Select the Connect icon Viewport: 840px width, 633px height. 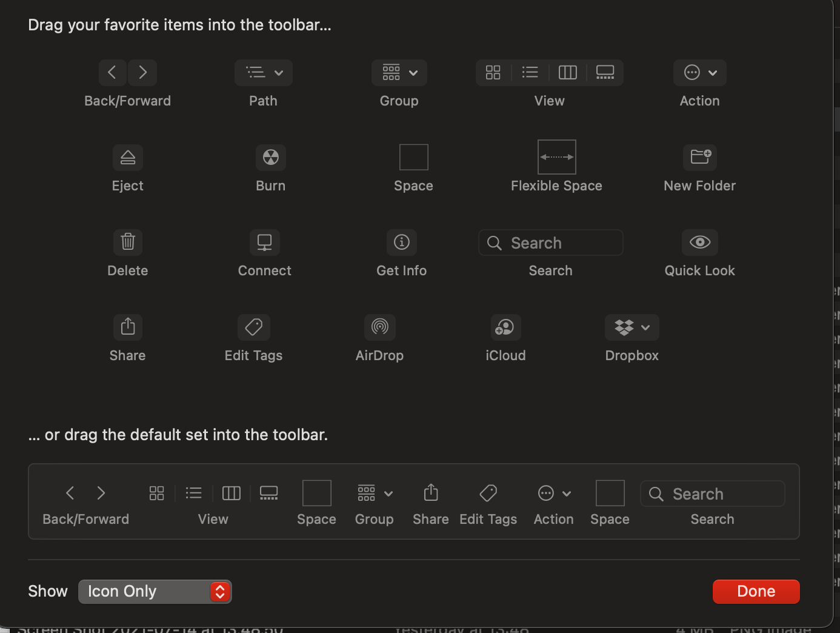(264, 242)
